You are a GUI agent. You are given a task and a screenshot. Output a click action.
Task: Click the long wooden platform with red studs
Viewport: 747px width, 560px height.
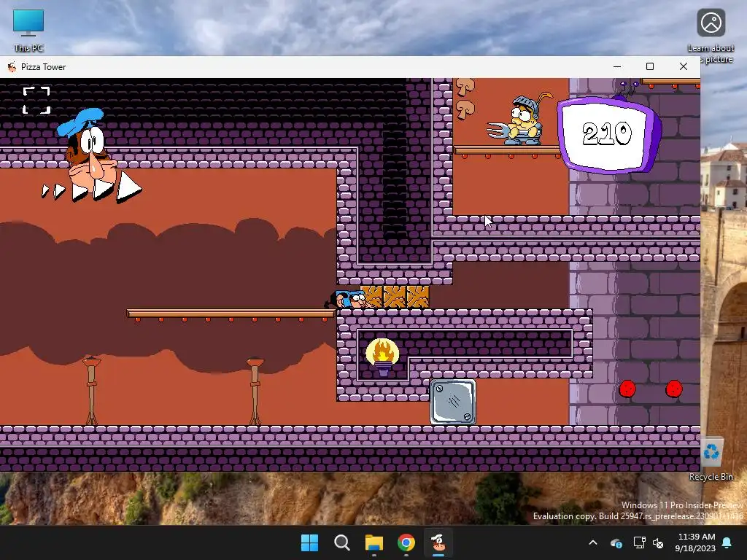231,315
